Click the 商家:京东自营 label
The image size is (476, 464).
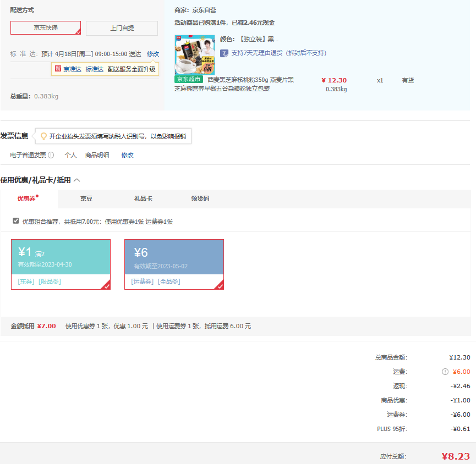[x=195, y=10]
